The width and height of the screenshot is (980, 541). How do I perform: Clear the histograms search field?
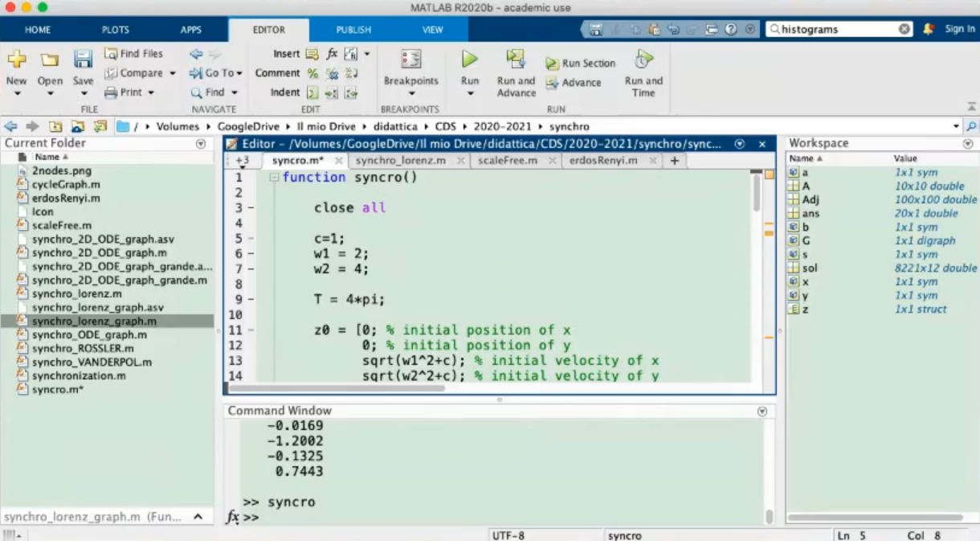tap(904, 29)
